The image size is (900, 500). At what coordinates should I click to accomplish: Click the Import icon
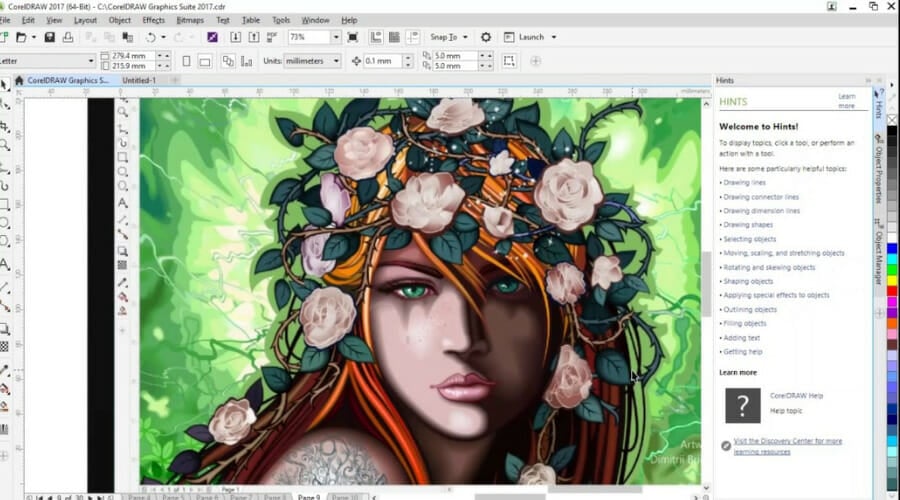coord(235,37)
